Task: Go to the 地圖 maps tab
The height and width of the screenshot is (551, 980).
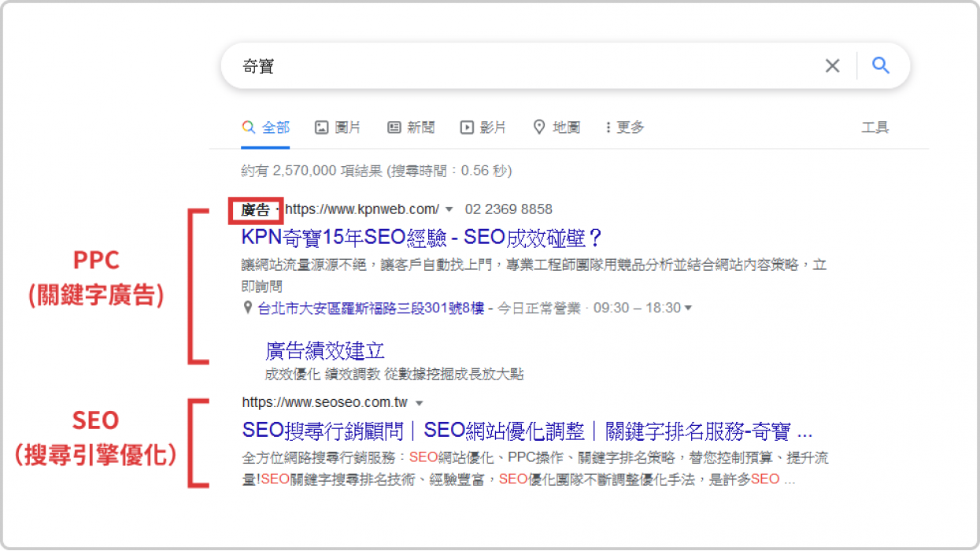Action: (557, 128)
